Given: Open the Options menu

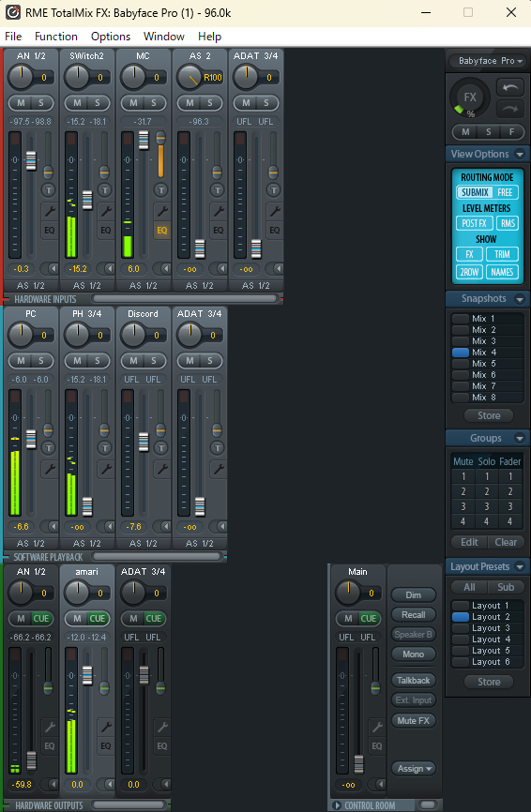Looking at the screenshot, I should click(x=111, y=37).
